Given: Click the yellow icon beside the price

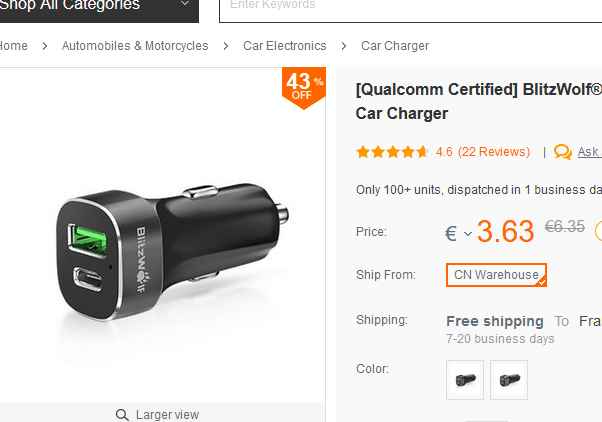Looking at the screenshot, I should (x=598, y=231).
